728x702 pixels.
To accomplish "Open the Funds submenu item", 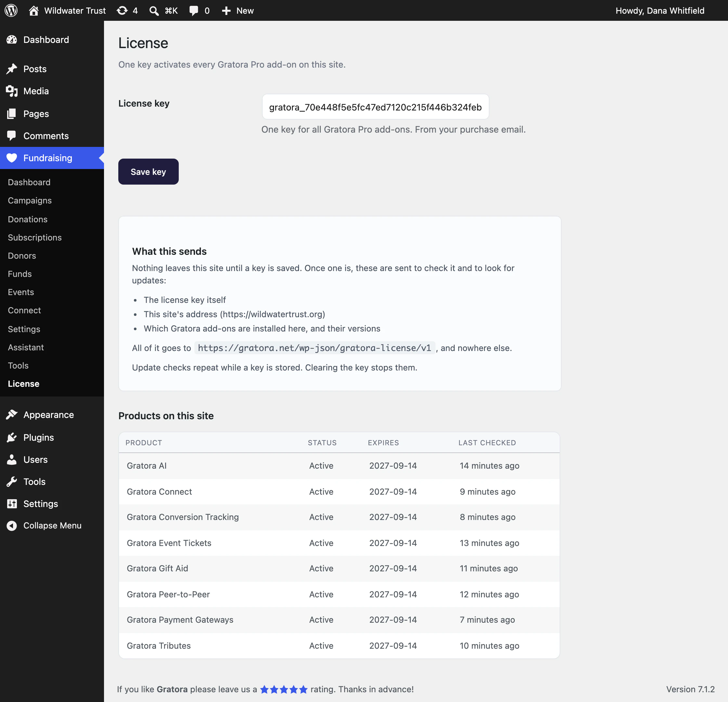I will point(20,274).
